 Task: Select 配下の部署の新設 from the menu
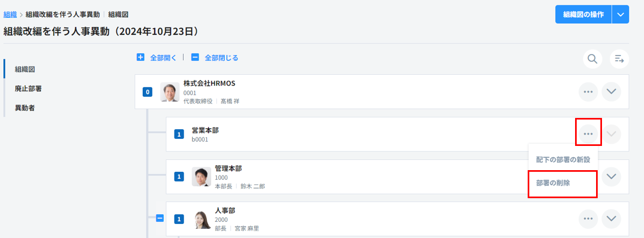563,159
